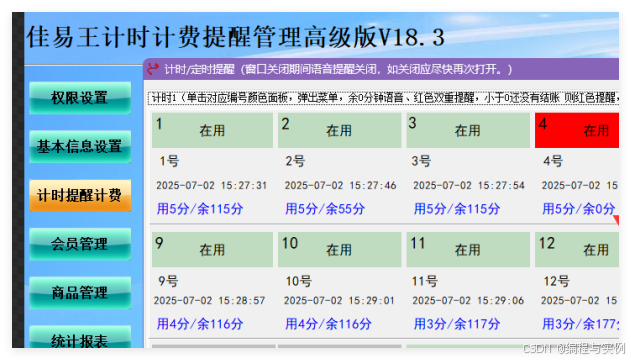
Task: Open 商品管理 from the sidebar
Action: point(80,293)
